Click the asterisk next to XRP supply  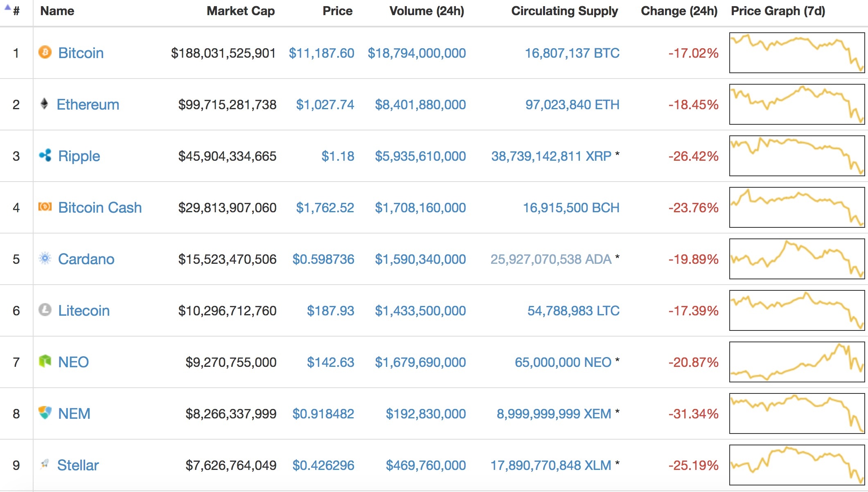pos(618,154)
